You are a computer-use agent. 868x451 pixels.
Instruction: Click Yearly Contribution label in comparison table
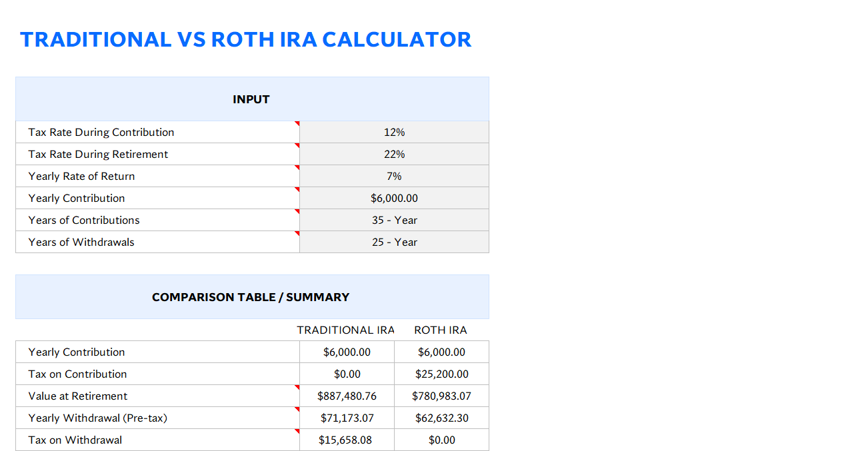[x=77, y=352]
